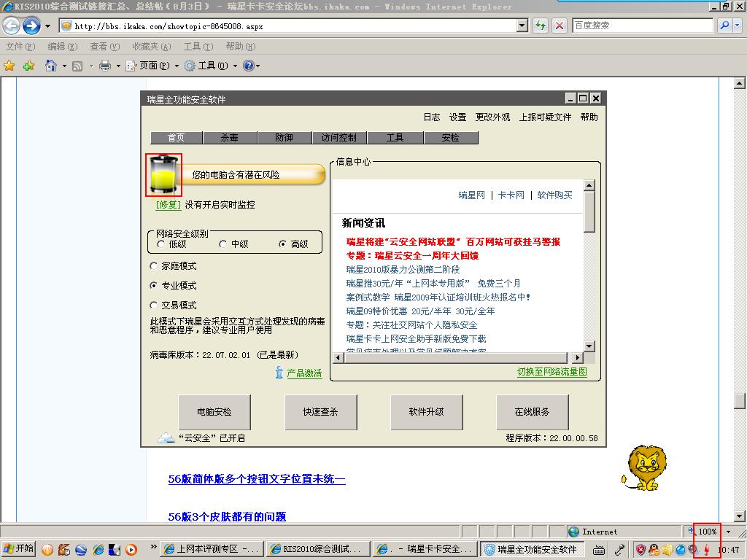The width and height of the screenshot is (747, 560).
Task: Select the 专业模式 radio button
Action: (153, 285)
